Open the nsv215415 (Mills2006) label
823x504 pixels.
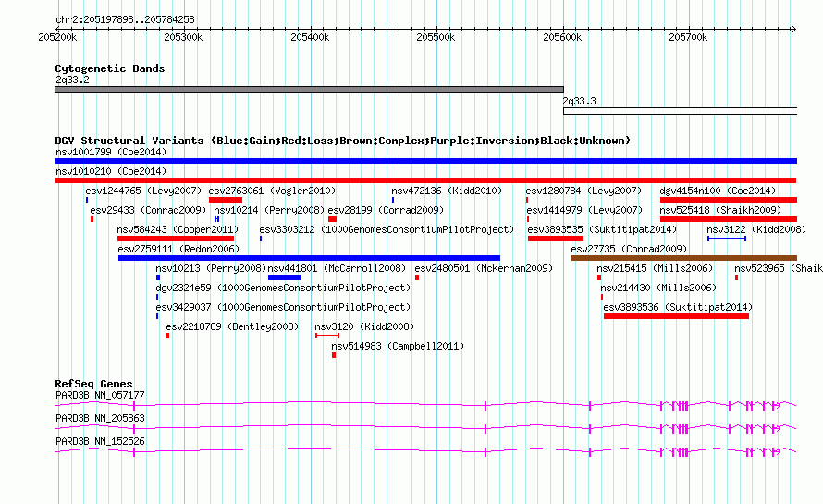tap(655, 268)
